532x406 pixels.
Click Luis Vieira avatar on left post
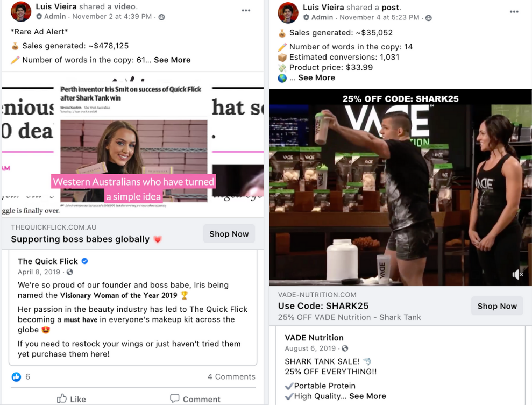tap(21, 11)
